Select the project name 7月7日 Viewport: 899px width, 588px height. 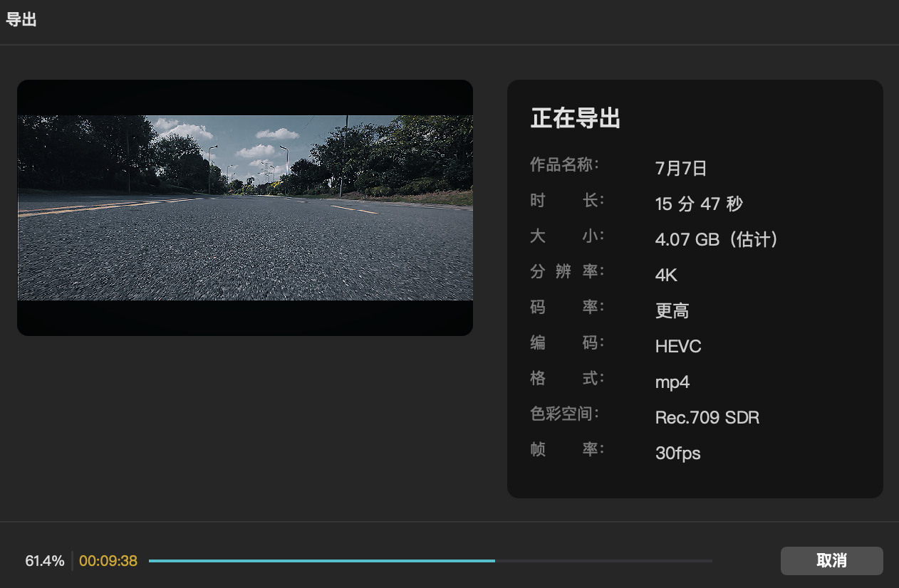coord(681,169)
